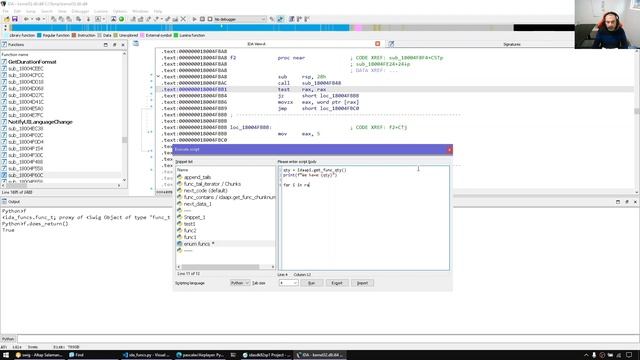Click the save database toolbar icon
Viewport: 640px width, 360px height.
click(x=15, y=19)
